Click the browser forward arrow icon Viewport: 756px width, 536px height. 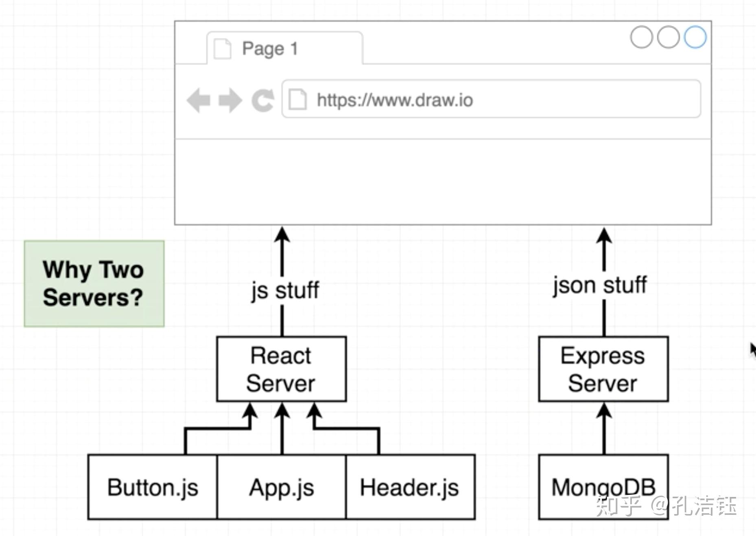click(x=230, y=100)
